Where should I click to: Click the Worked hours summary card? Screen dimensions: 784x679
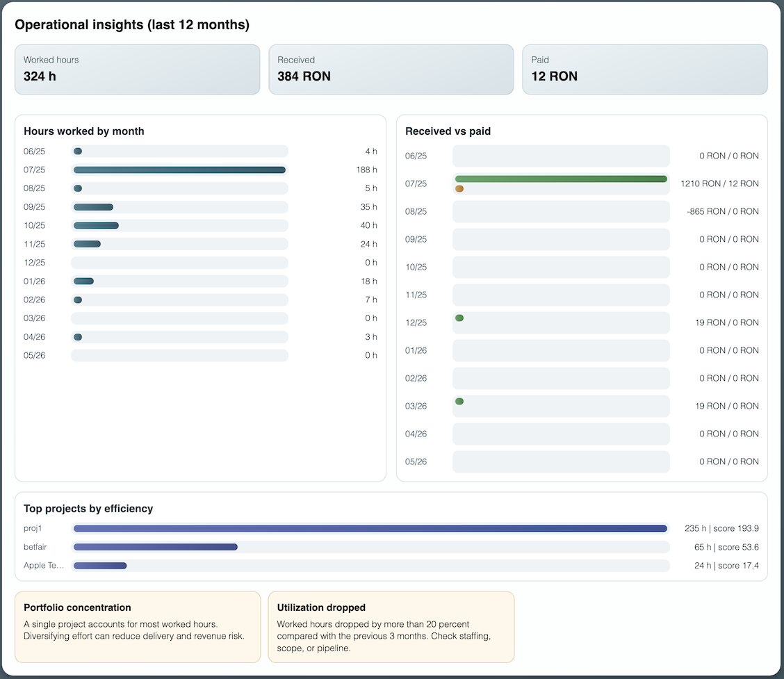(x=138, y=69)
